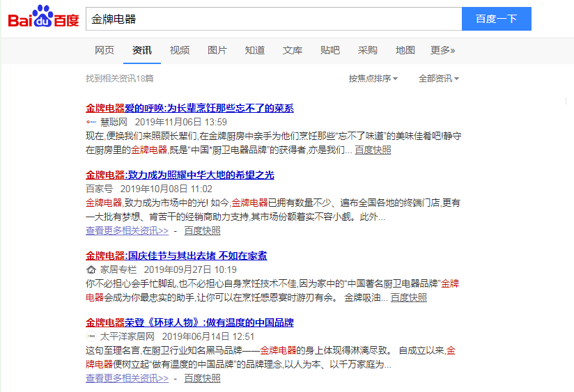The height and width of the screenshot is (392, 574).
Task: Click the date 2019年06月14日 12:51
Action: [208, 336]
